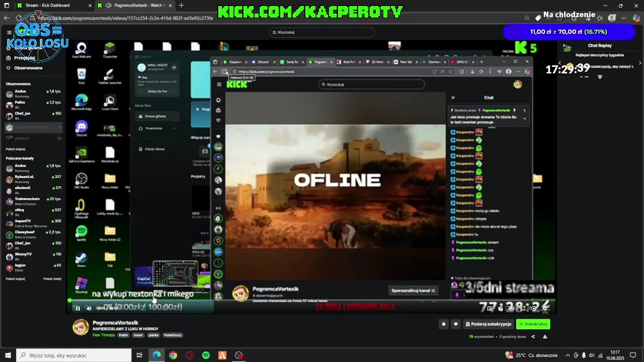Share the video via share icon
Screen dimensions: 644x362
(533, 336)
